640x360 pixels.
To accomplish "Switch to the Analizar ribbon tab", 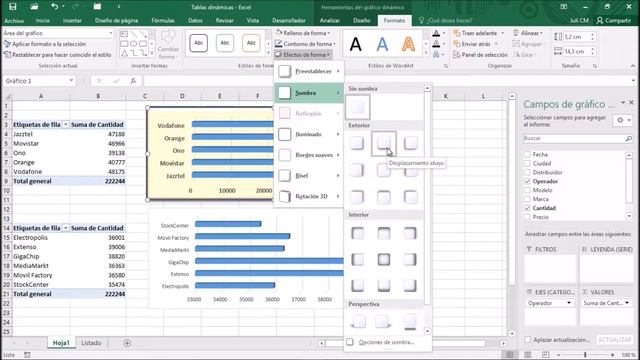I will click(329, 20).
